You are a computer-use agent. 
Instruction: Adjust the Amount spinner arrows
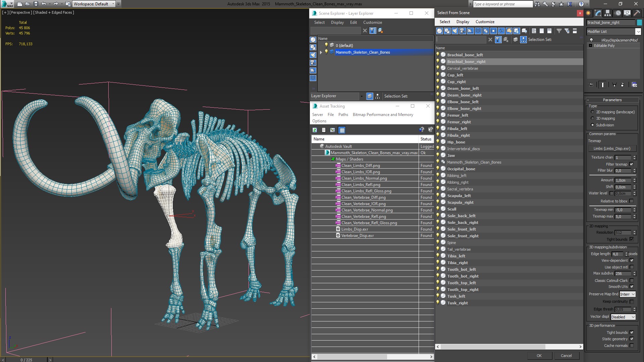634,180
